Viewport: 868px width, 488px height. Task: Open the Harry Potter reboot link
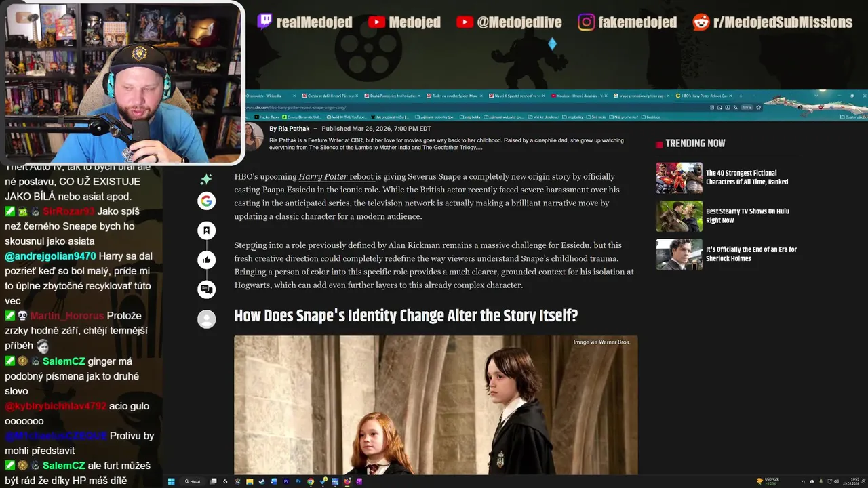[x=336, y=176]
